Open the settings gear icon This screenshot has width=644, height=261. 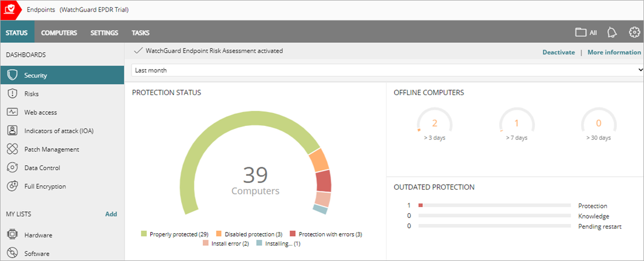coord(634,33)
